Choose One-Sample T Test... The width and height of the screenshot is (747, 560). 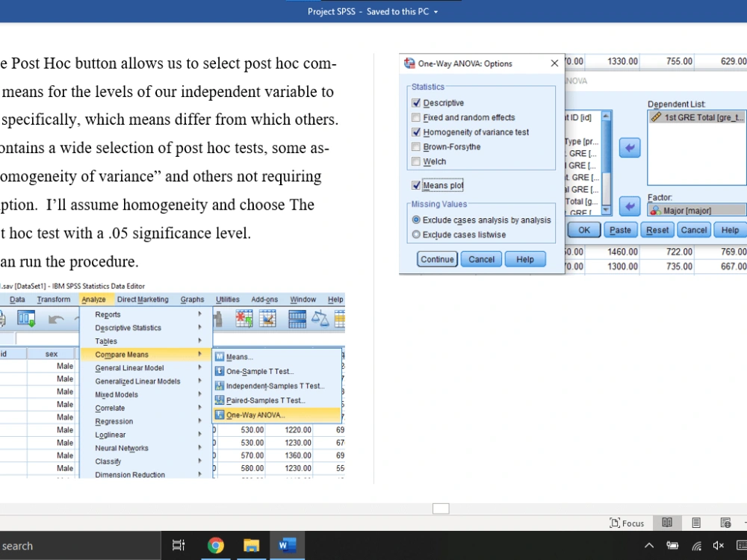(x=277, y=371)
